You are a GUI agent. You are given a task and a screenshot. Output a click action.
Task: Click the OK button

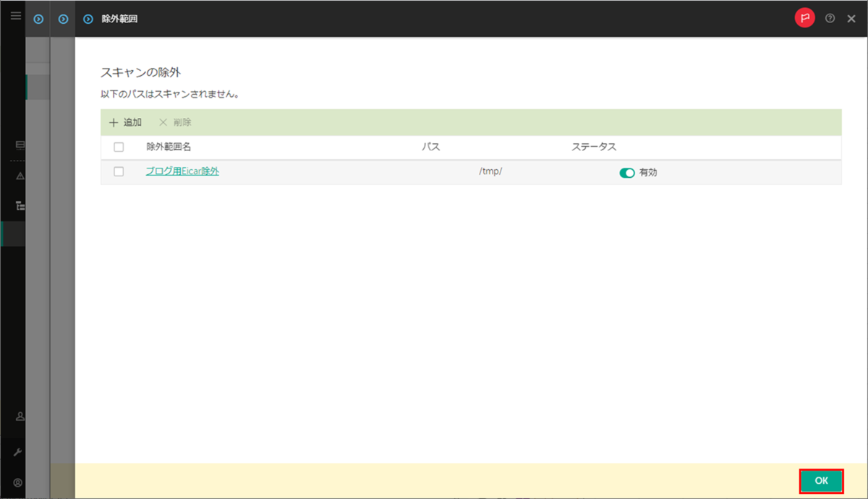pos(820,480)
